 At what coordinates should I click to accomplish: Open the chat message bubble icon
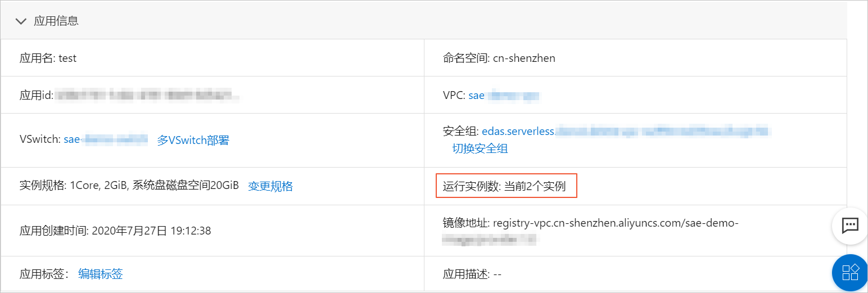coord(849,226)
